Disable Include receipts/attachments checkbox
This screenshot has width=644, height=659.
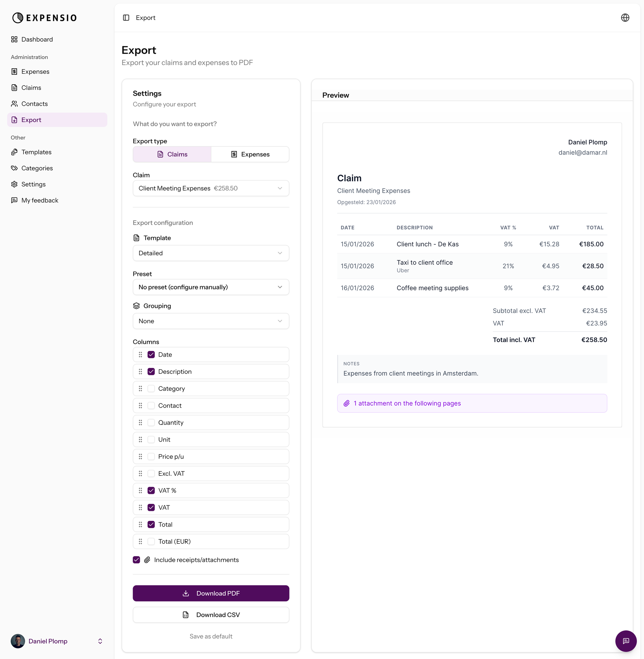click(x=136, y=560)
